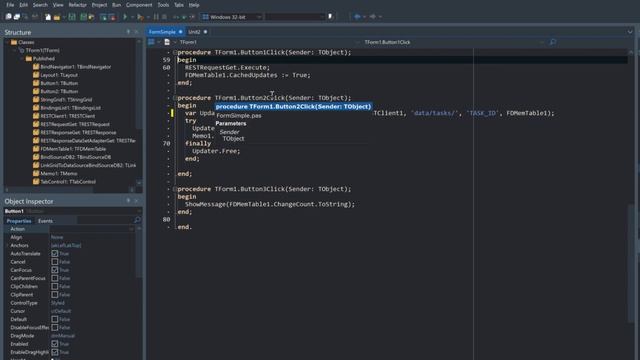Click the Object Inspector filter search field
Viewport: 640px width, 360px height.
pyautogui.click(x=105, y=221)
